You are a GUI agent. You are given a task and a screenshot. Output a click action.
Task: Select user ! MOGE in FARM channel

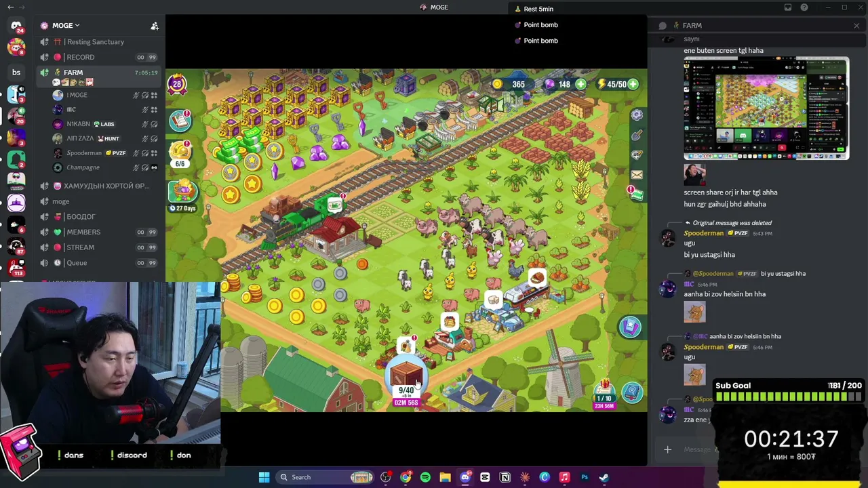[105, 96]
